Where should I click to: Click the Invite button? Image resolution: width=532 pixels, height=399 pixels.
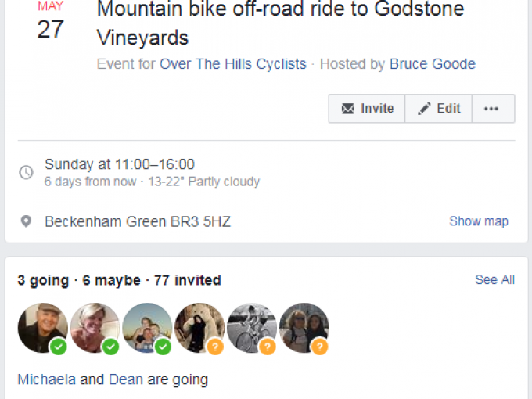[367, 109]
